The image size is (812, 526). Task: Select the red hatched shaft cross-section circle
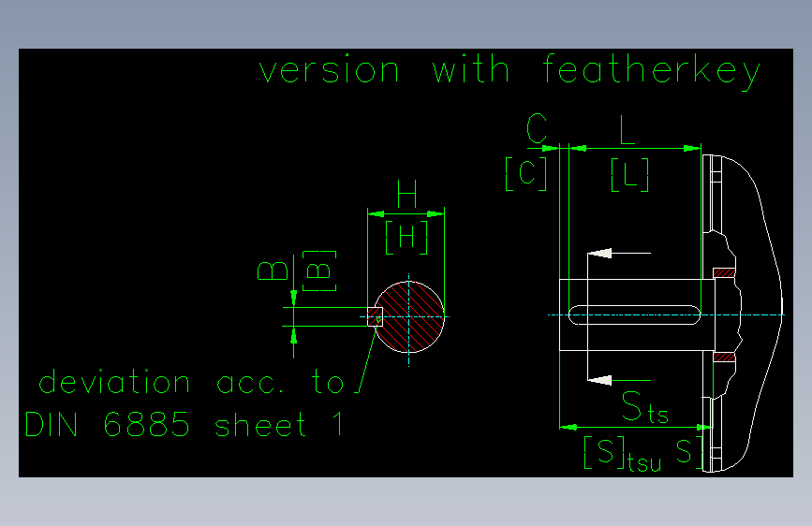[x=409, y=317]
